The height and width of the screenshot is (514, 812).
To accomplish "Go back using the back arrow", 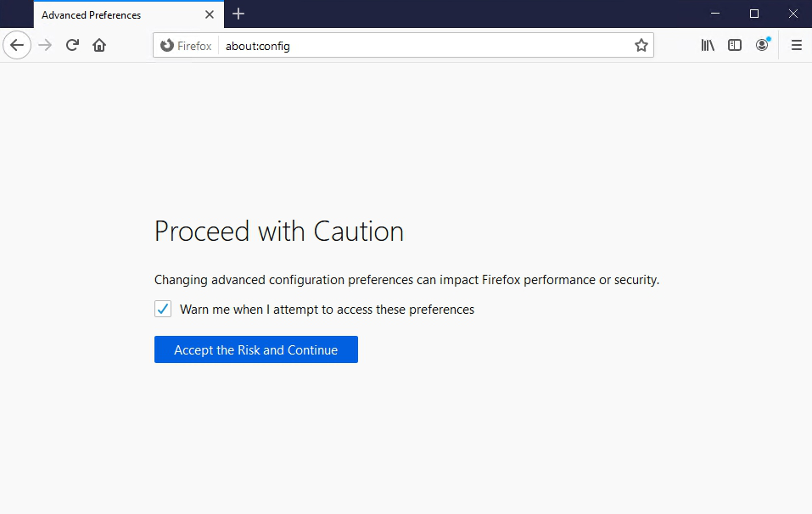I will 17,46.
